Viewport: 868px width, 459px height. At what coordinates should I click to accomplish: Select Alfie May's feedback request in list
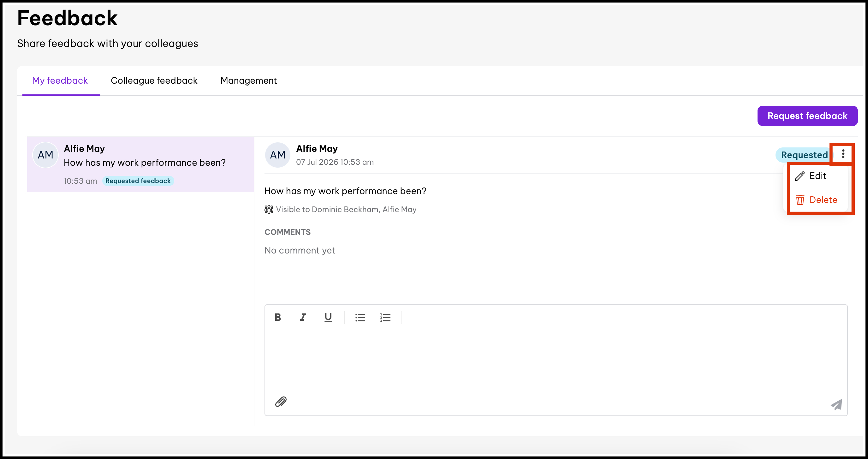click(x=140, y=164)
